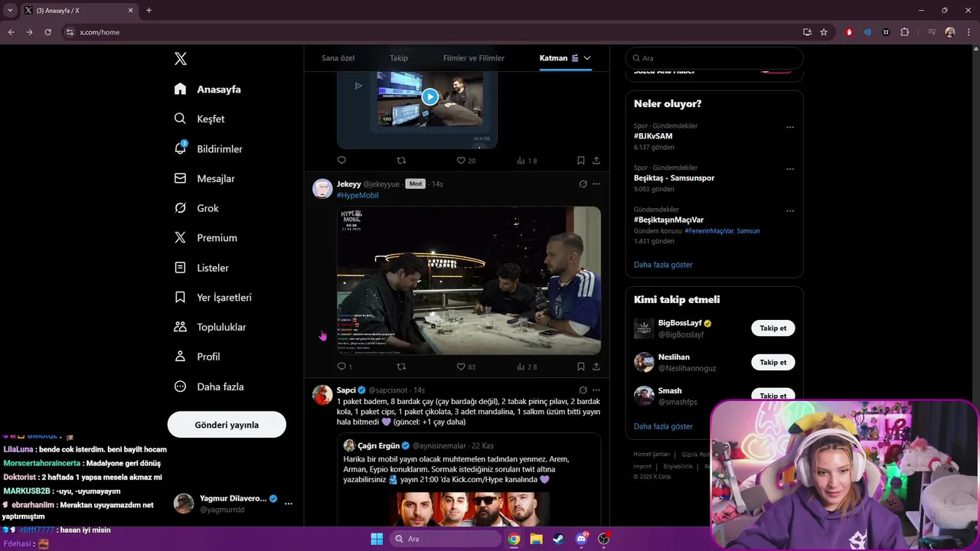Open Grok action on Jekeyy post
The height and width of the screenshot is (551, 980).
pos(583,184)
